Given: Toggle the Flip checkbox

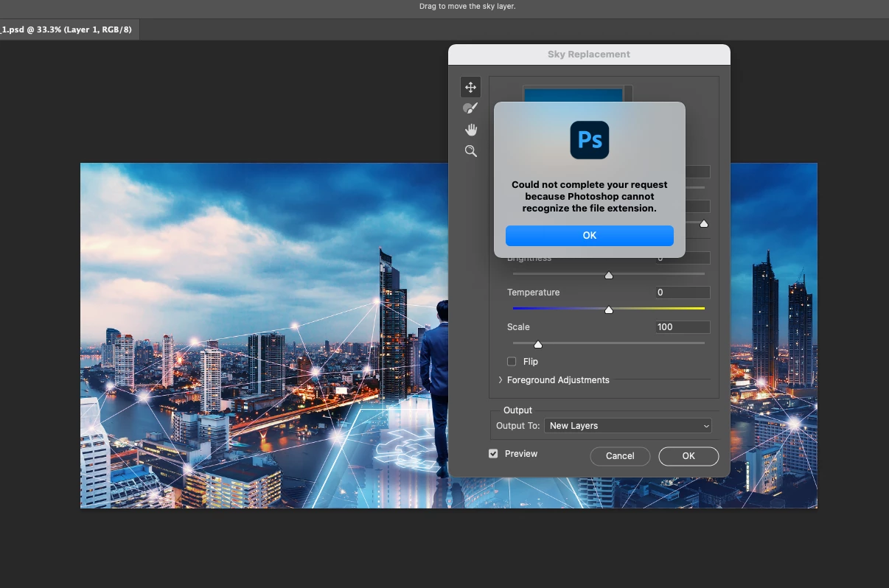Looking at the screenshot, I should pyautogui.click(x=512, y=362).
